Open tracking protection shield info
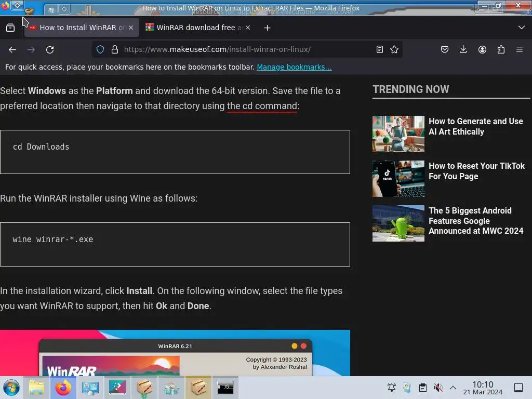This screenshot has width=532, height=399. pos(100,49)
